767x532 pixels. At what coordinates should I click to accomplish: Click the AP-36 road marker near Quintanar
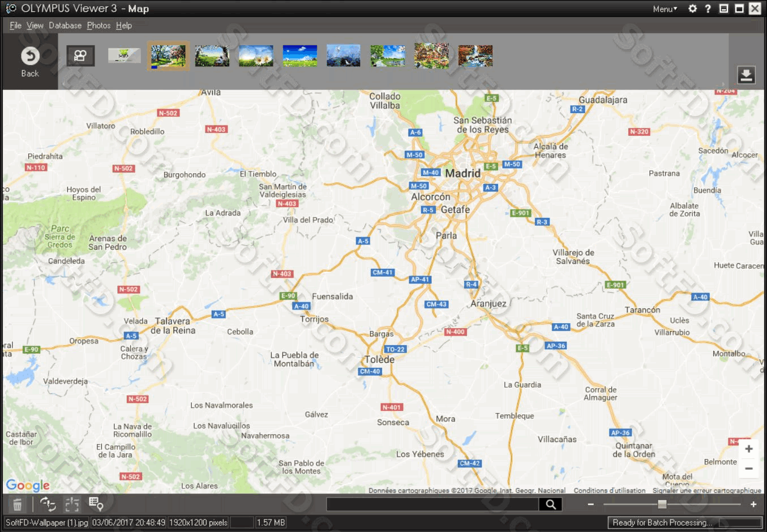coord(620,432)
